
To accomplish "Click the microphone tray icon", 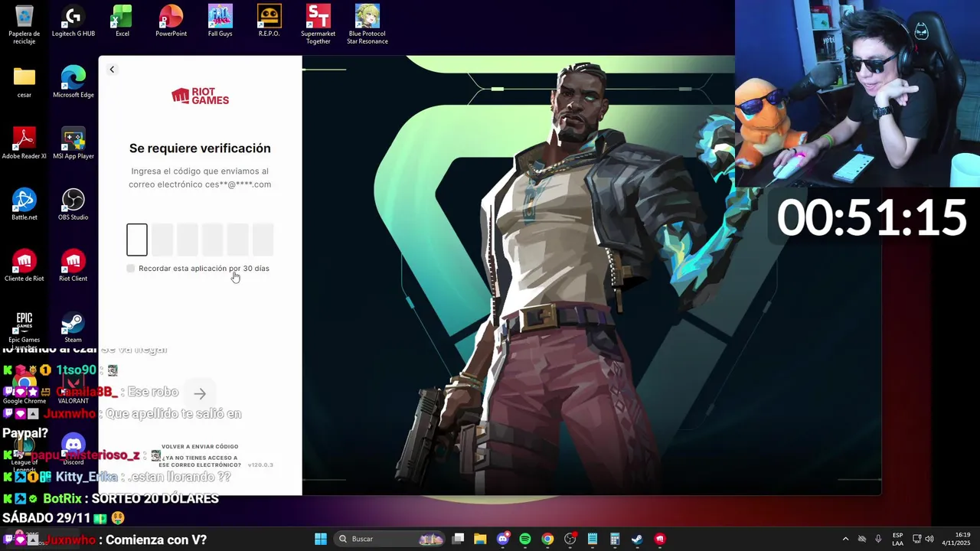I will (x=878, y=539).
